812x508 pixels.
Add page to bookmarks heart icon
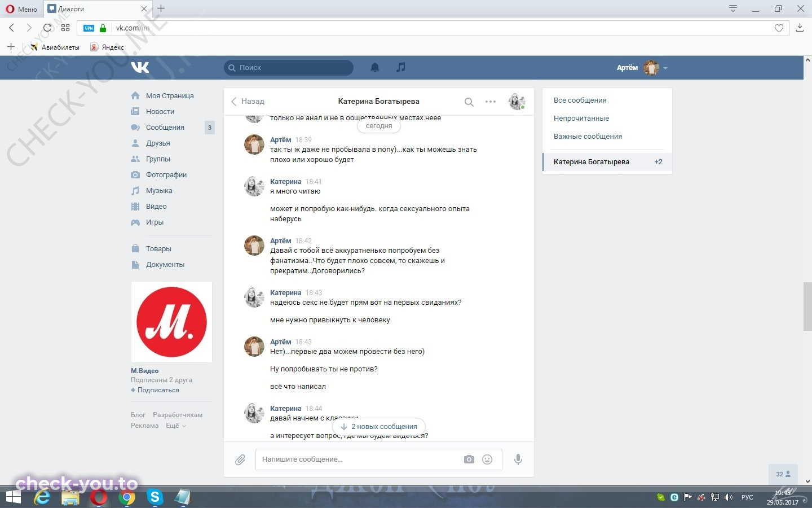click(779, 28)
